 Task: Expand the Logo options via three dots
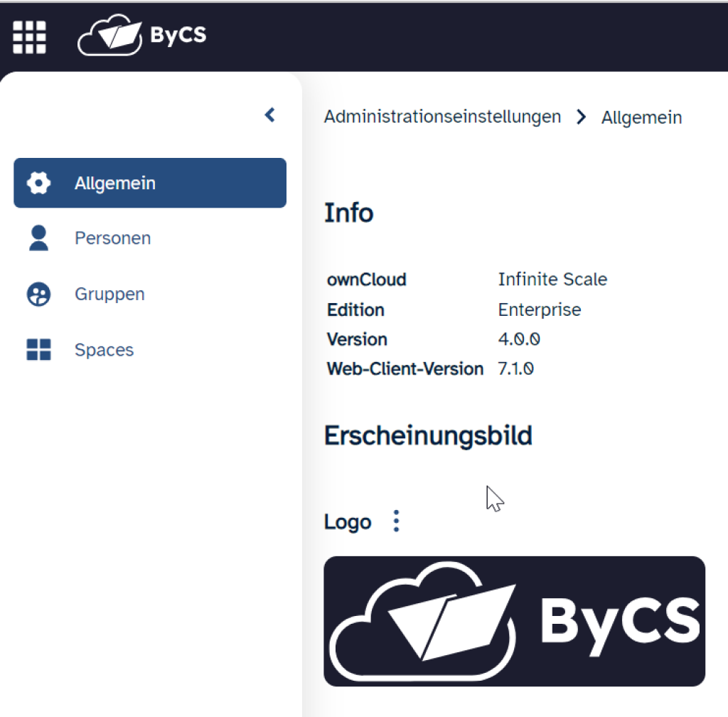point(396,521)
